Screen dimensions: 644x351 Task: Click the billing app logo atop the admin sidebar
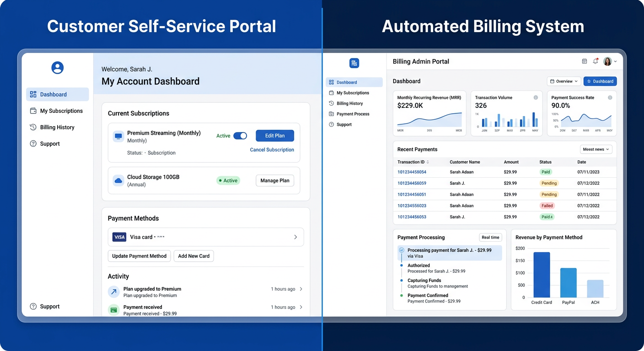click(354, 63)
